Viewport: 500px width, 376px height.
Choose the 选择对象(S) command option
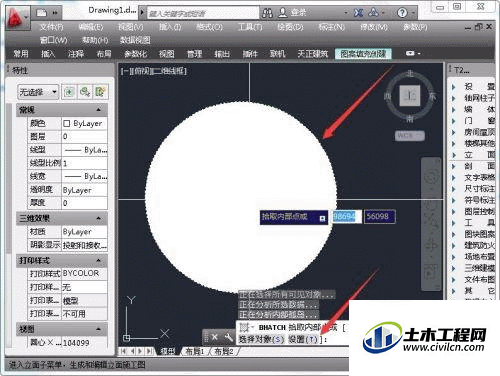[262, 340]
